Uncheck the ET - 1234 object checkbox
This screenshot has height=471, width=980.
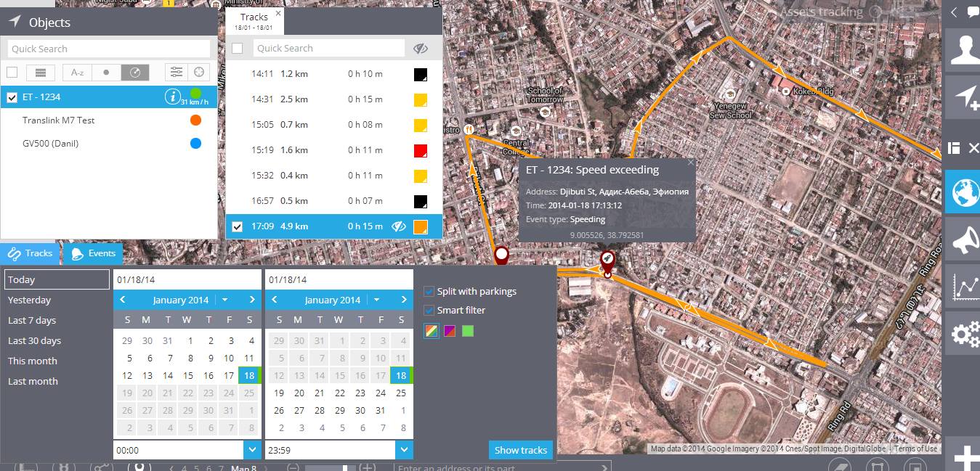pos(12,97)
